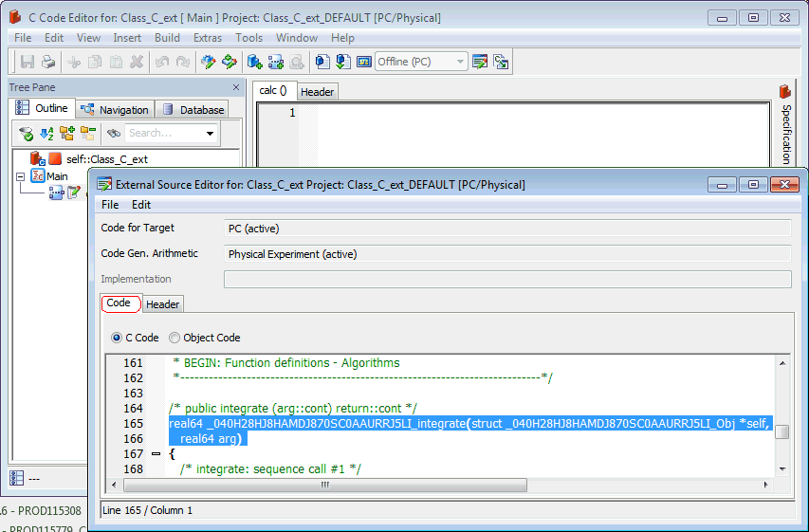Open the Offline (PC) target dropdown

click(x=421, y=62)
